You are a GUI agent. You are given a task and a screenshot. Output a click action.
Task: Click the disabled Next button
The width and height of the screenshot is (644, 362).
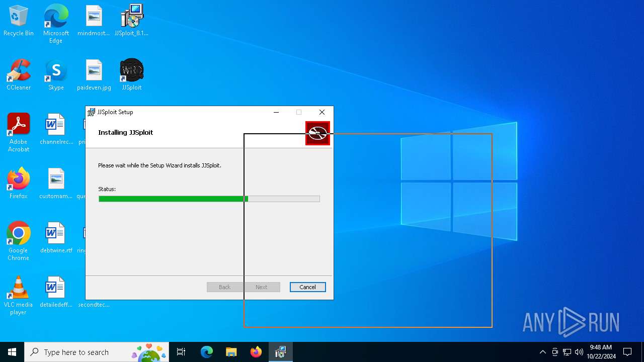pyautogui.click(x=261, y=287)
